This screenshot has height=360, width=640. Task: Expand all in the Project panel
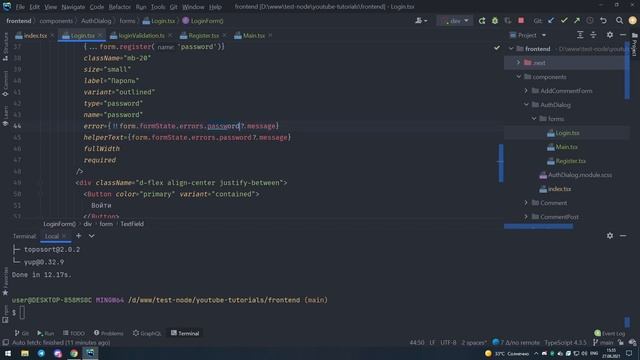[x=580, y=35]
